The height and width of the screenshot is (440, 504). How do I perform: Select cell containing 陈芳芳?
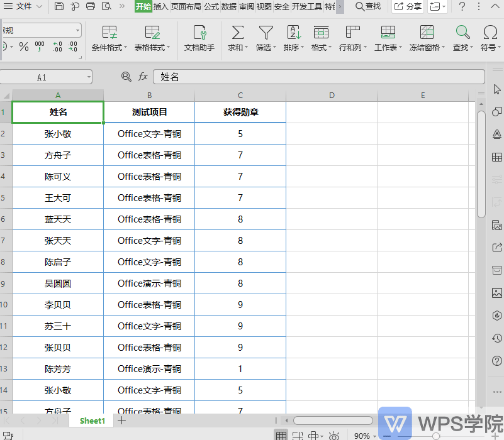(x=58, y=369)
